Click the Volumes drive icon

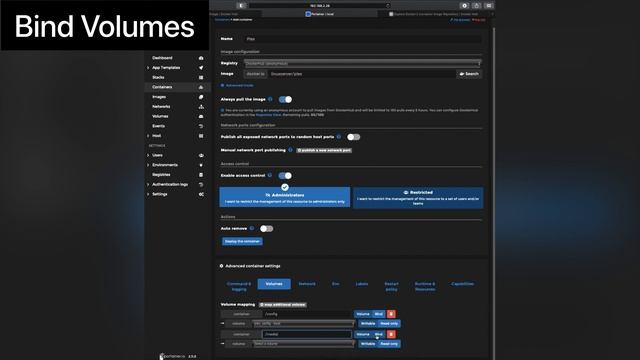[201, 116]
